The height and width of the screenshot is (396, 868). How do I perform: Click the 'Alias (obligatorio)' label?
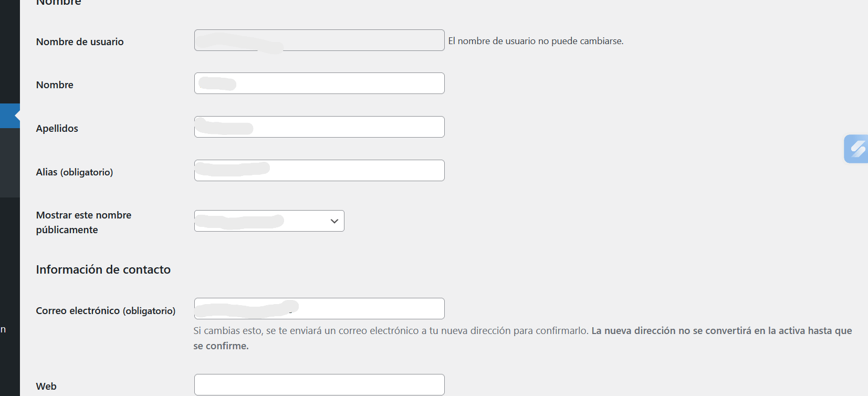(75, 172)
